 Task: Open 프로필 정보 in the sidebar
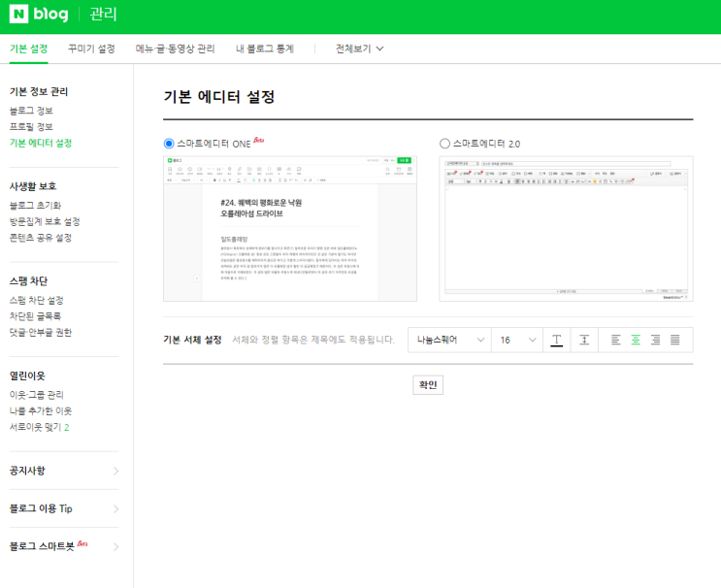point(31,127)
